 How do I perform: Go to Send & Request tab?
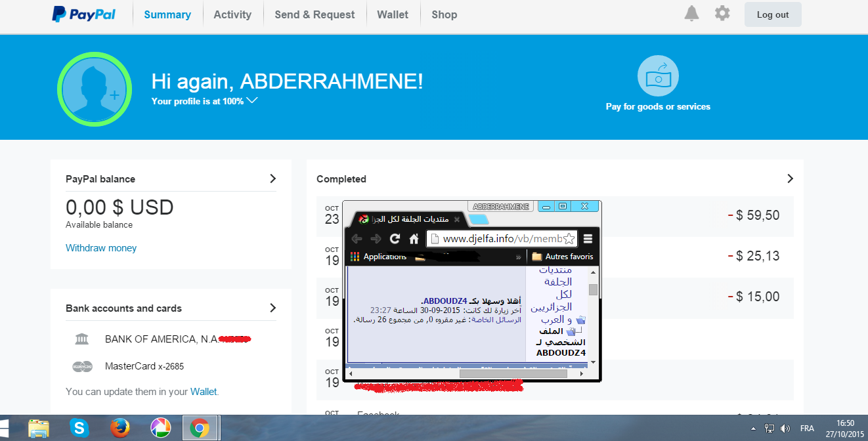click(315, 14)
